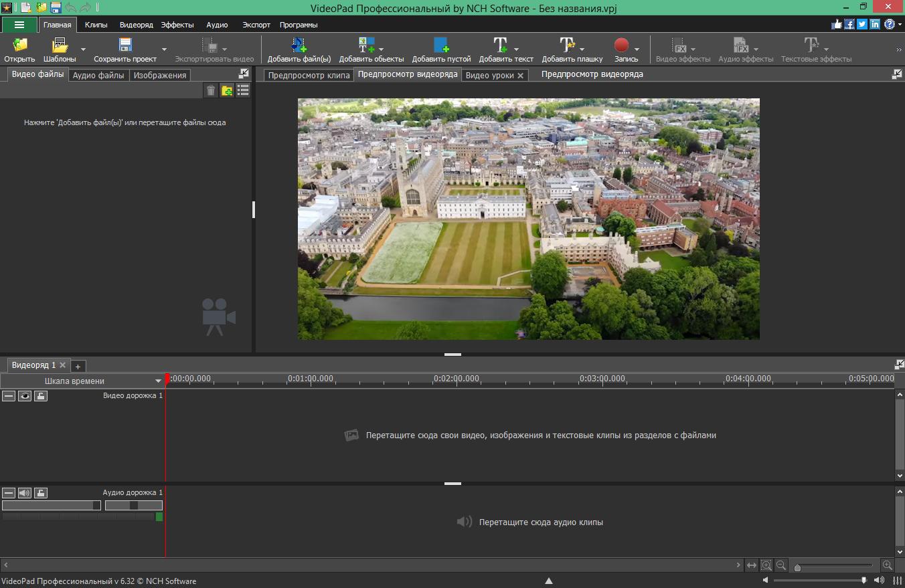Viewport: 905px width, 588px height.
Task: Click the Text Effects icon
Action: 811,45
